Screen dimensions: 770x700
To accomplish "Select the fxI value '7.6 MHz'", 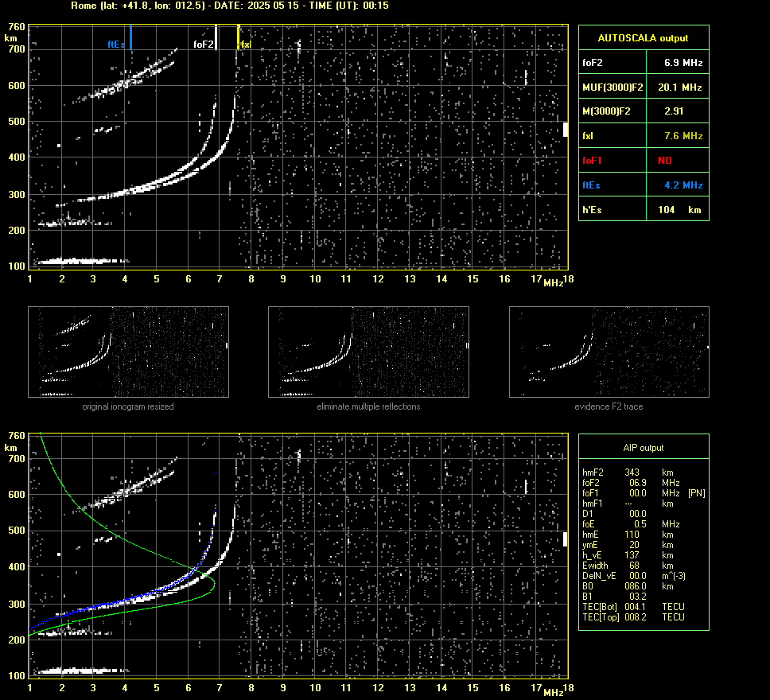I will [683, 135].
